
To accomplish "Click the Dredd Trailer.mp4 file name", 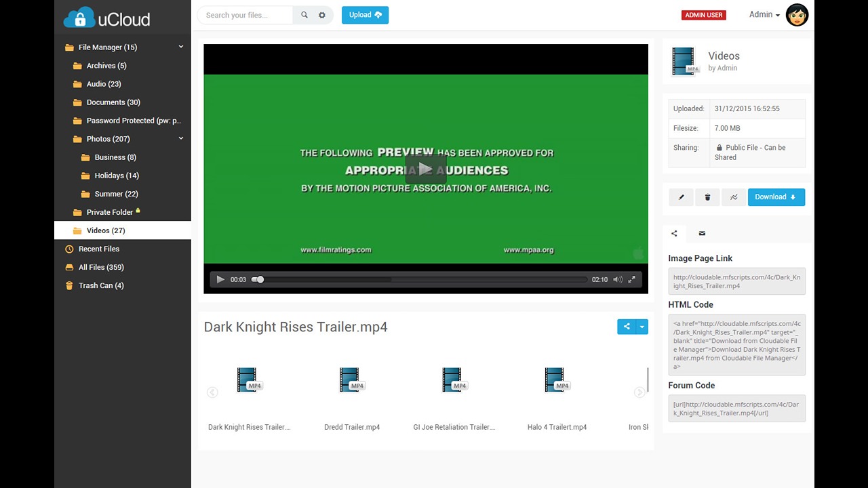I will pyautogui.click(x=352, y=427).
